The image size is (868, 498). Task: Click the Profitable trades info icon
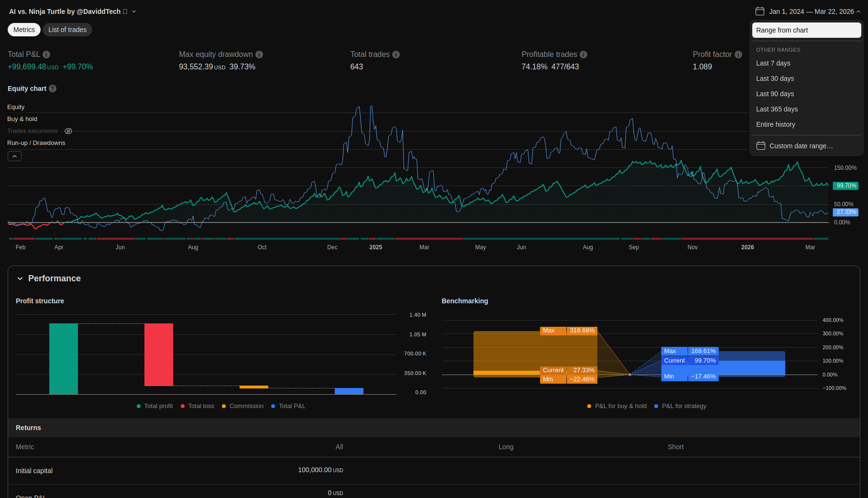click(x=583, y=55)
